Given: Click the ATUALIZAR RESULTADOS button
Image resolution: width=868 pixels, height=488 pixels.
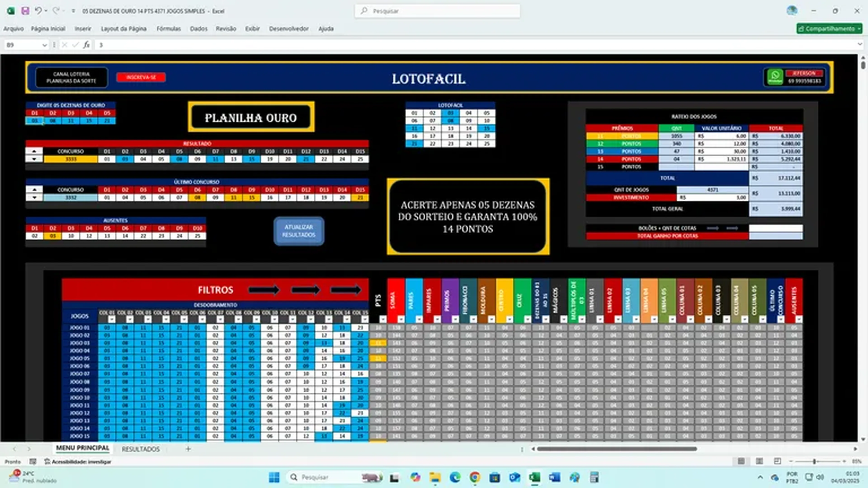Looking at the screenshot, I should pyautogui.click(x=299, y=231).
